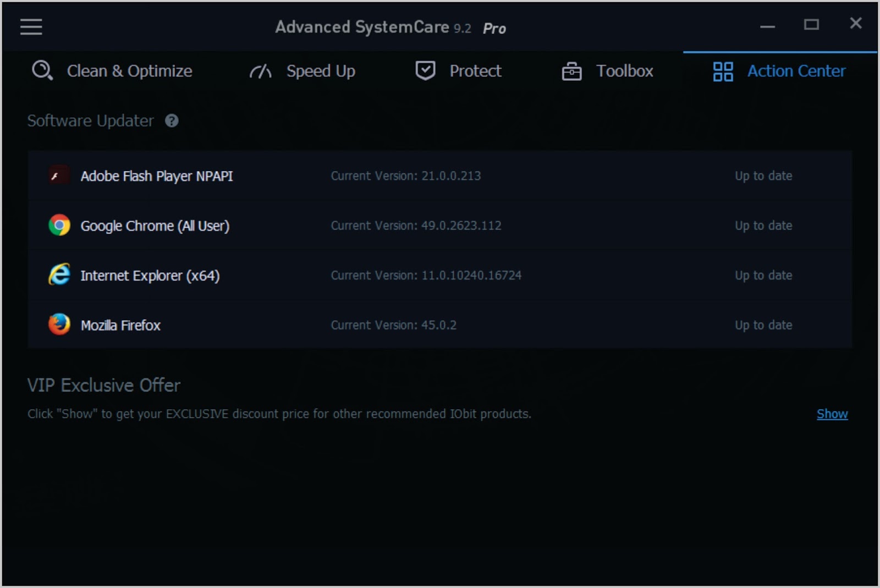The height and width of the screenshot is (588, 880).
Task: Select the Internet Explorer (x64) name
Action: coord(150,275)
